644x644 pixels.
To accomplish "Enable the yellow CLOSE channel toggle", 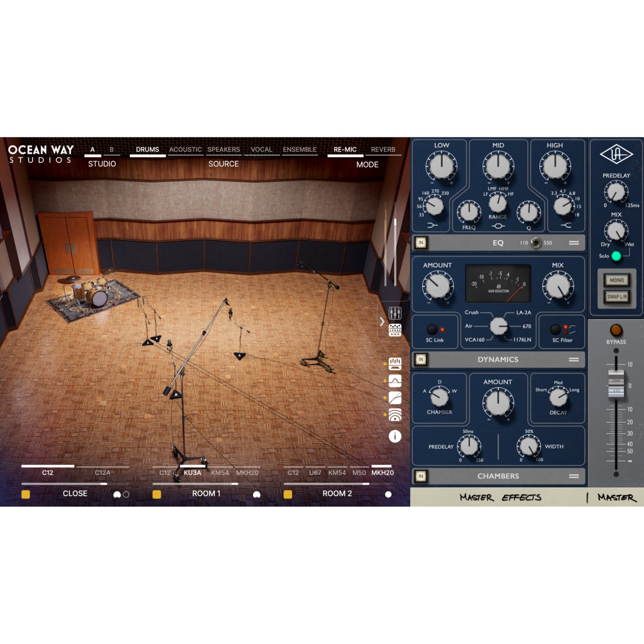I will click(27, 494).
